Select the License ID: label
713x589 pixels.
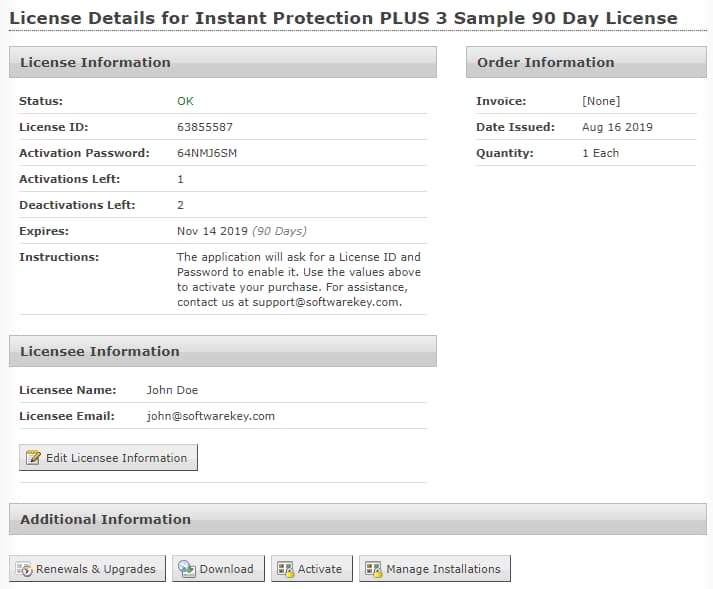[54, 127]
